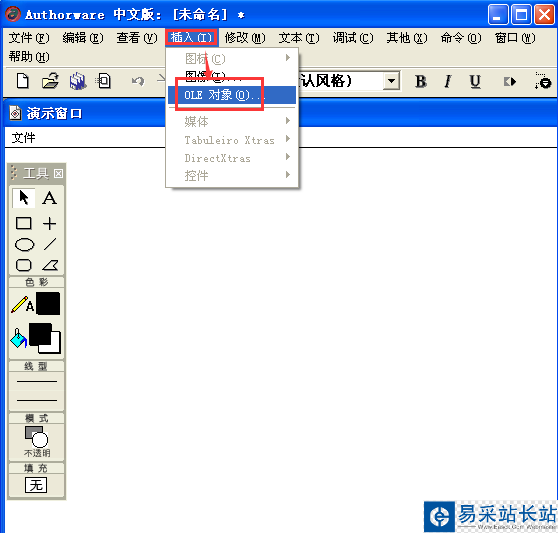Viewport: 558px width, 533px height.
Task: Click the 插入(I) menu
Action: tap(191, 37)
